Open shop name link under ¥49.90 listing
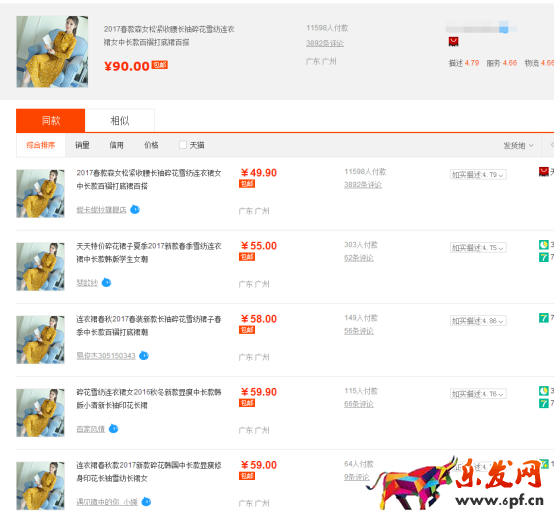554x521 pixels. (x=101, y=210)
